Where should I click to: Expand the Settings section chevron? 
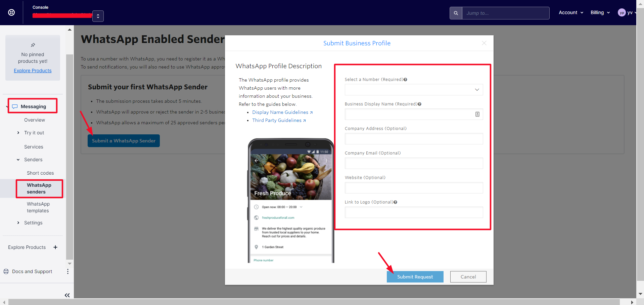click(18, 223)
